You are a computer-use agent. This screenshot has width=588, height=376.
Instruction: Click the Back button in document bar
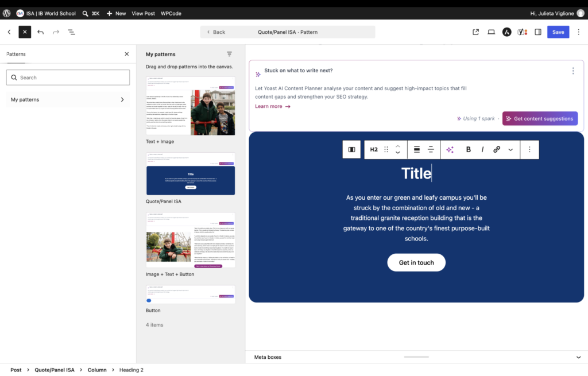[216, 32]
